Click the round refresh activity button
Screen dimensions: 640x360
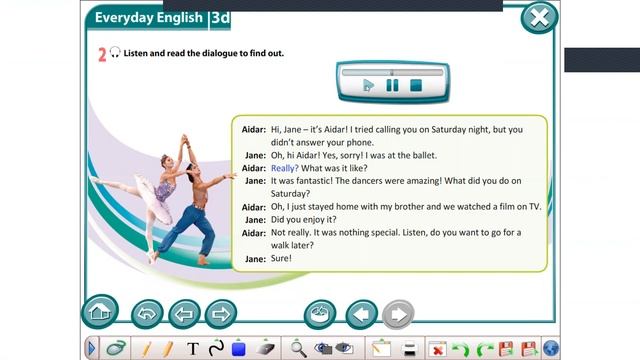click(x=320, y=314)
